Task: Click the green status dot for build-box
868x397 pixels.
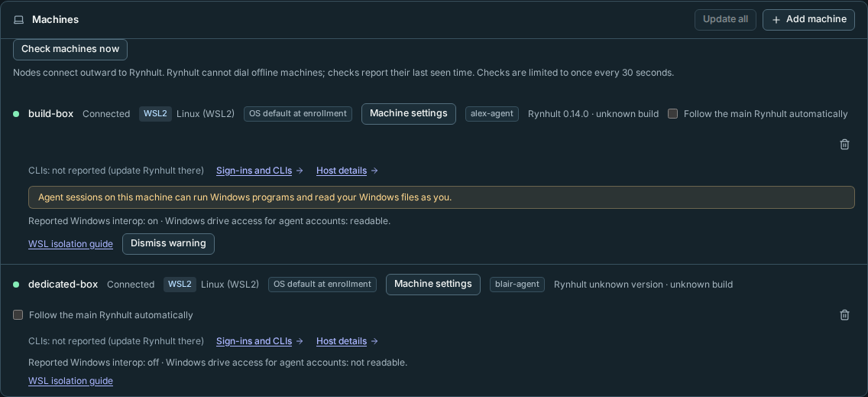Action: (x=16, y=114)
